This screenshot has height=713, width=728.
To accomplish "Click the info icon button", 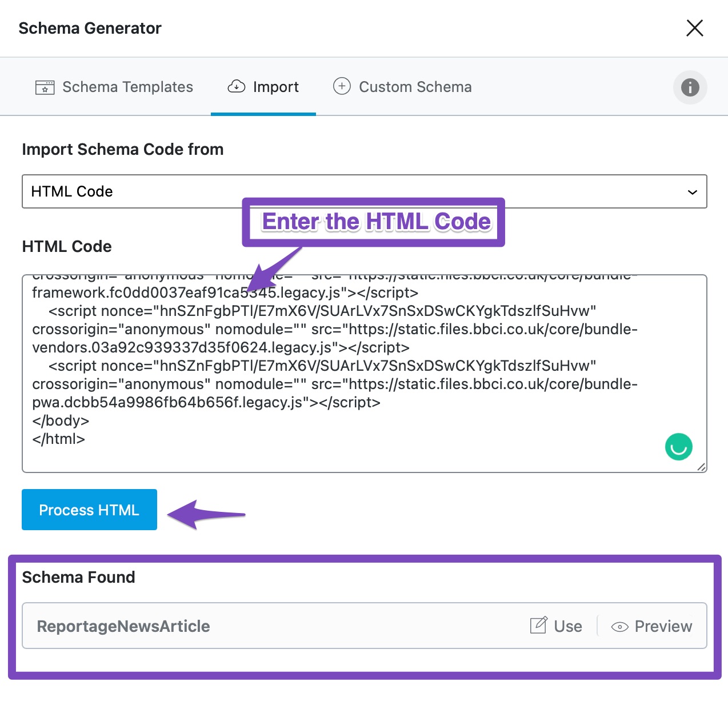I will coord(690,87).
